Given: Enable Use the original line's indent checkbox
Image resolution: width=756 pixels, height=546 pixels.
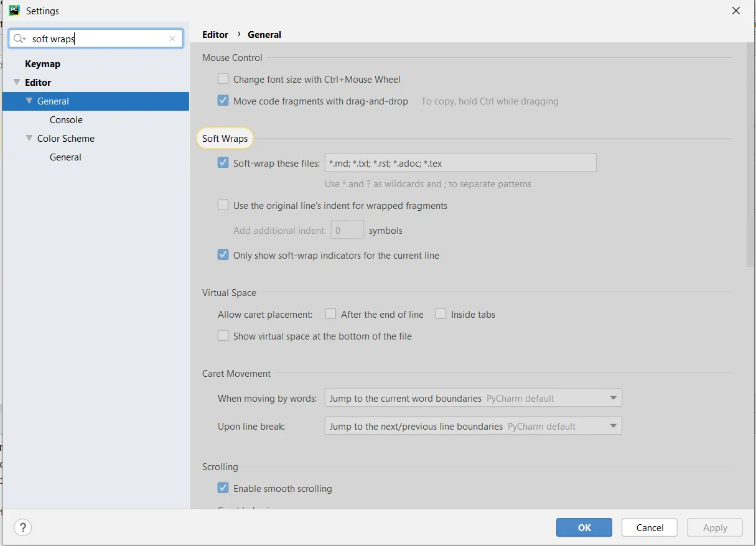Looking at the screenshot, I should tap(223, 205).
